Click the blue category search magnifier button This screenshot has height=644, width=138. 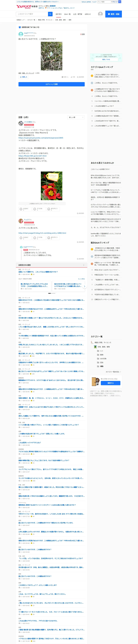[x=50, y=14]
